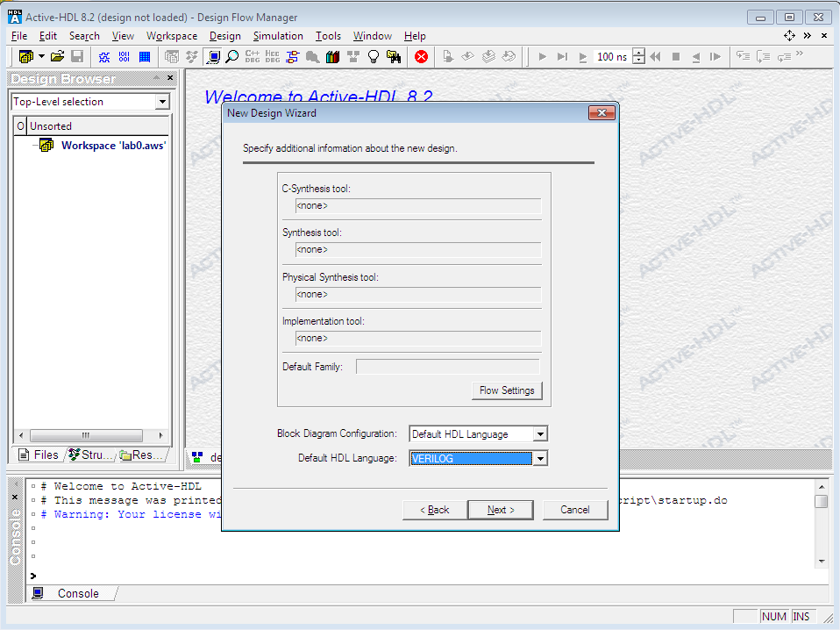Click the HDE DBG debugger icon
840x630 pixels.
pyautogui.click(x=272, y=57)
